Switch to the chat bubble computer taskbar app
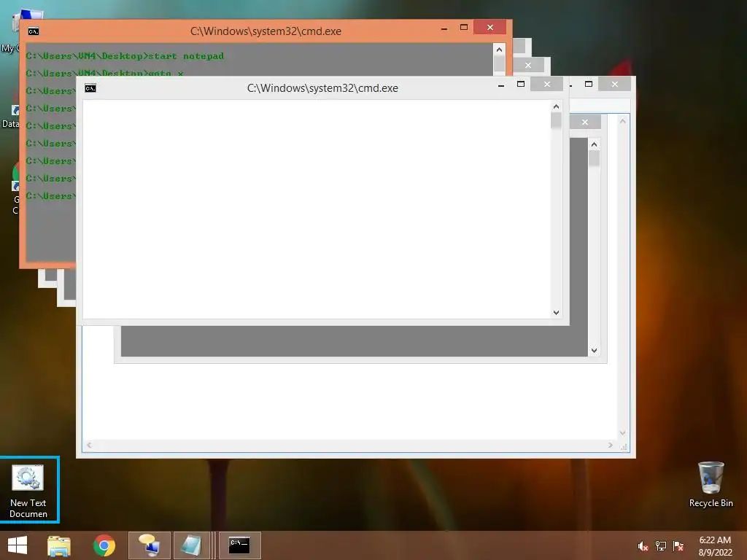The height and width of the screenshot is (560, 747). 150,545
